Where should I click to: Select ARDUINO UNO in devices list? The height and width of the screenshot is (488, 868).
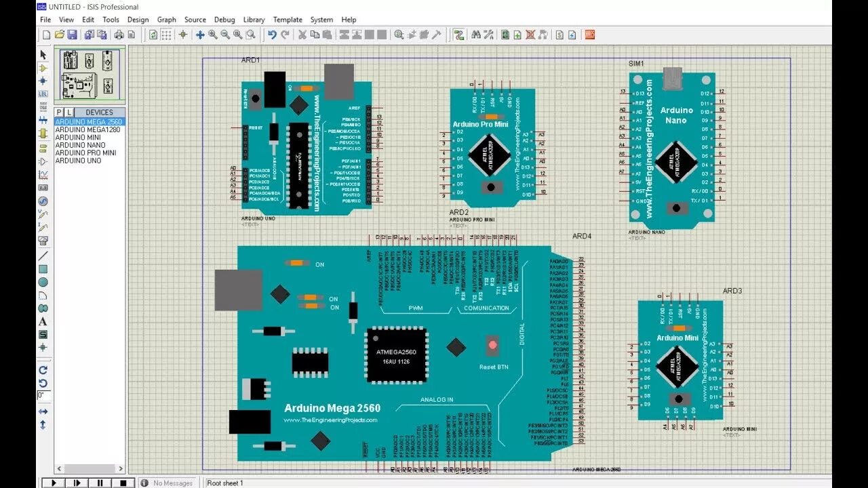[x=90, y=161]
